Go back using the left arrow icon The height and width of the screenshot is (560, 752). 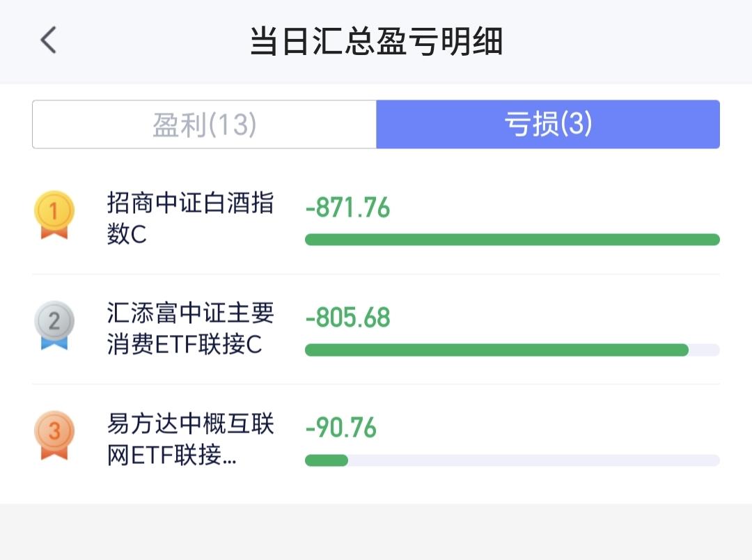pyautogui.click(x=49, y=40)
